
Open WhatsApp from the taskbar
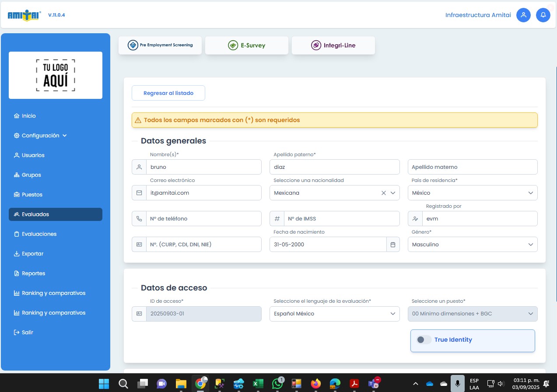(277, 384)
